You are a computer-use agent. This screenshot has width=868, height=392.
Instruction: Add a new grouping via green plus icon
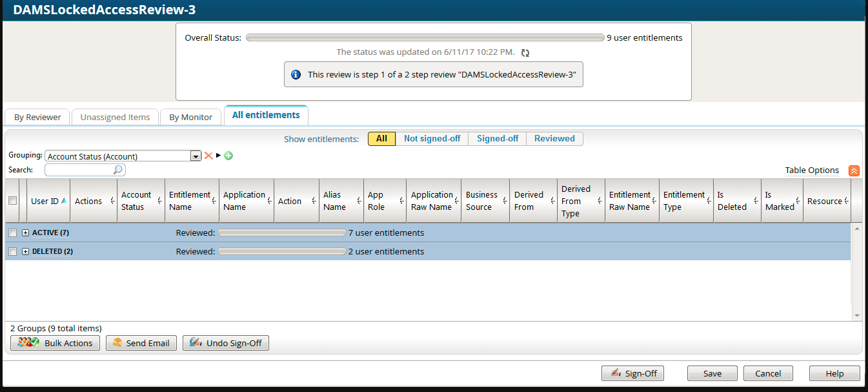pyautogui.click(x=228, y=156)
